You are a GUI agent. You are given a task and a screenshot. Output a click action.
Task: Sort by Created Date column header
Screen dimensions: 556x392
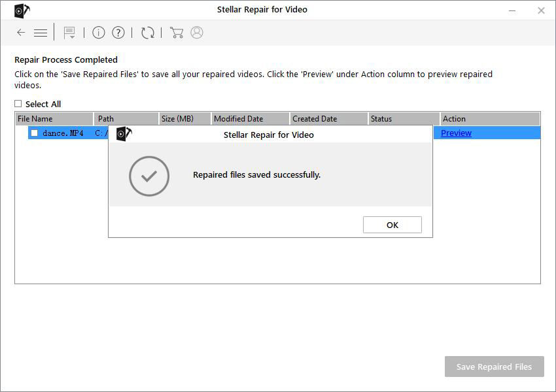[x=329, y=119]
